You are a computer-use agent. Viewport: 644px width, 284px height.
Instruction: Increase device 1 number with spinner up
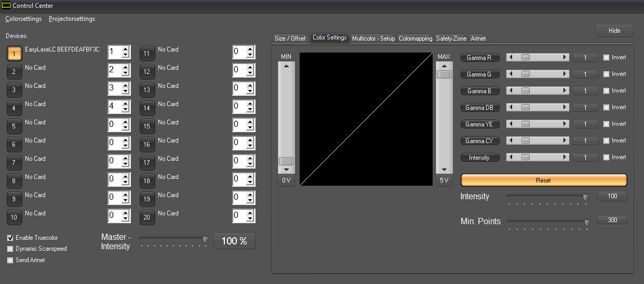(125, 49)
